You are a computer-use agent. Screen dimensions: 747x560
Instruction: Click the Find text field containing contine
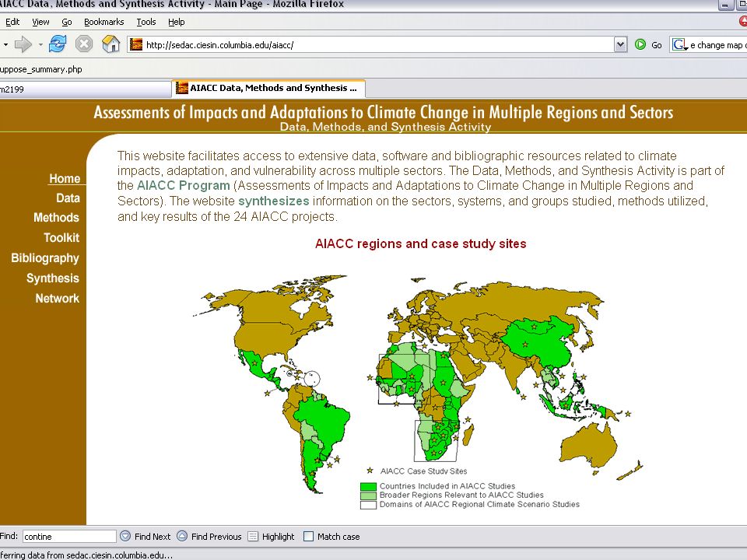[69, 537]
